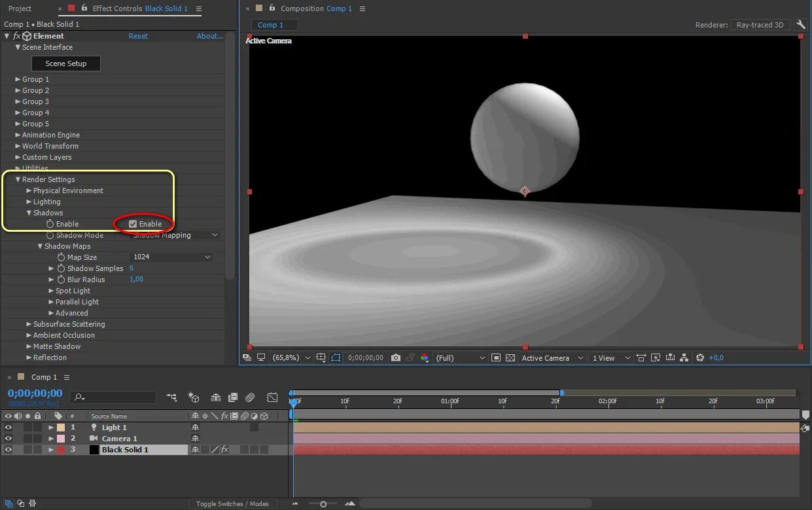Click the Reset link for Element
The image size is (812, 510).
(138, 36)
